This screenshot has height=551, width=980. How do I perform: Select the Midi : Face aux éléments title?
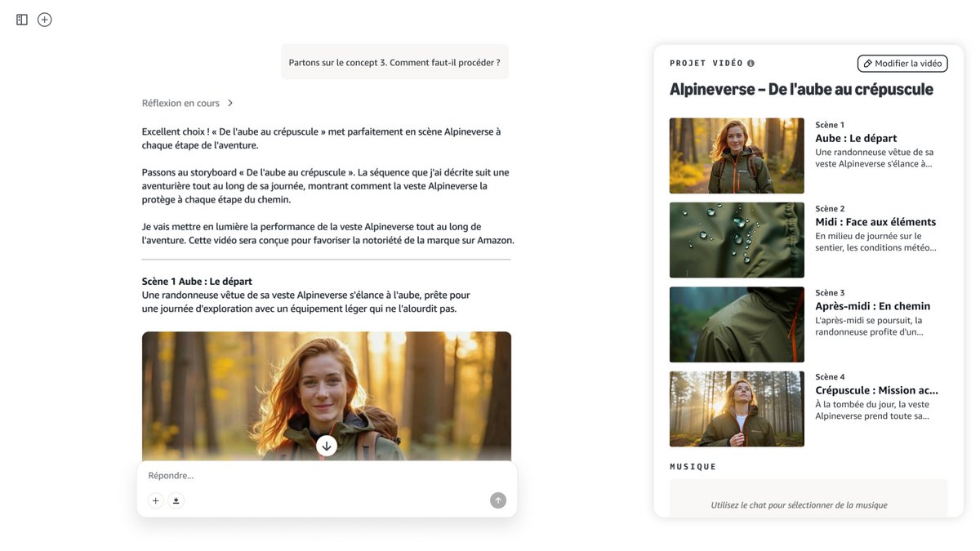point(875,222)
